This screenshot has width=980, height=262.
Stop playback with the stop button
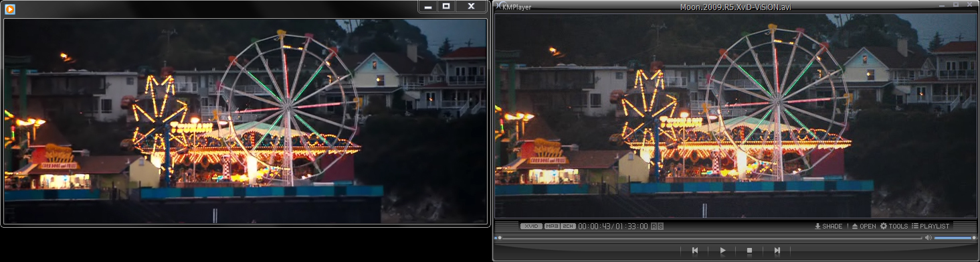(x=749, y=251)
